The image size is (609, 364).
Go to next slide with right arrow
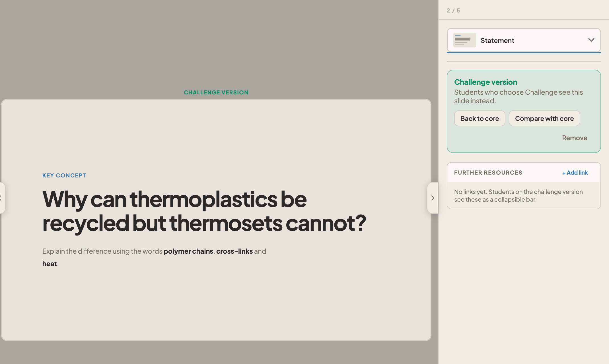click(433, 198)
